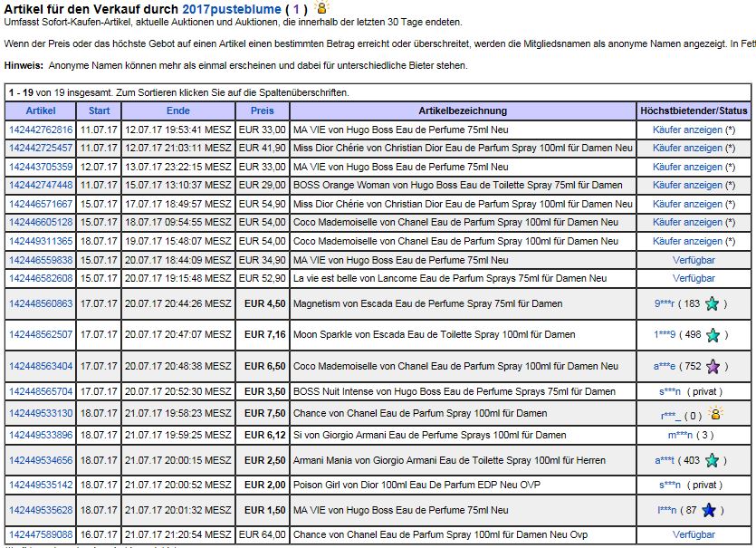
Task: Click the new-member icon beside r***_ (0)
Action: [714, 413]
